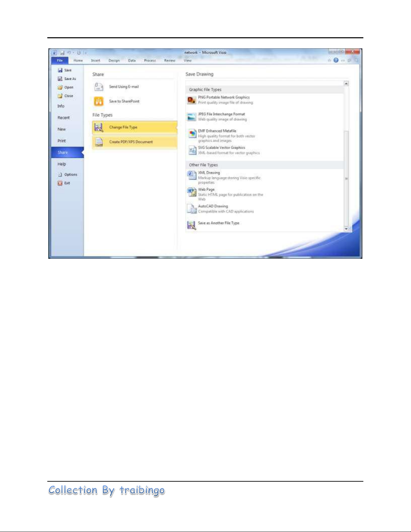Click Options in the File menu
411x532 pixels.
coord(70,175)
